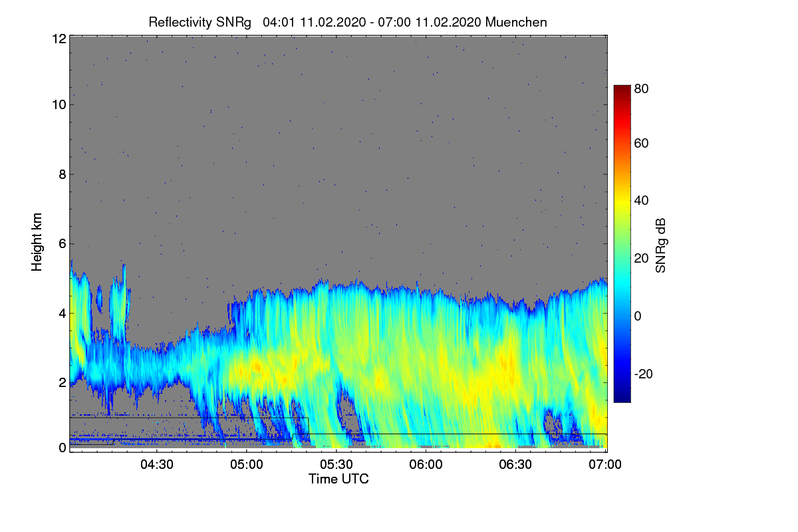This screenshot has height=532, width=798.
Task: Click the 'Muenchen' location in the title
Action: point(517,22)
